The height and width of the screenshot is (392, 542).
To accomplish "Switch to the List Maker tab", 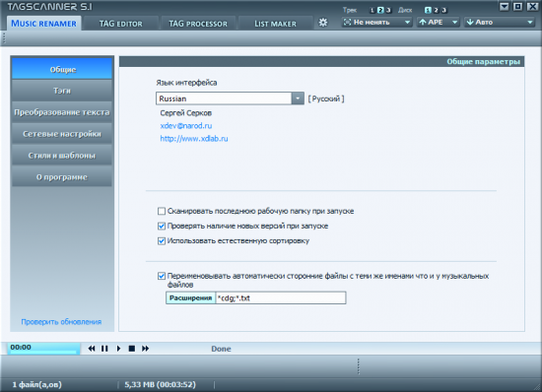I will click(275, 24).
